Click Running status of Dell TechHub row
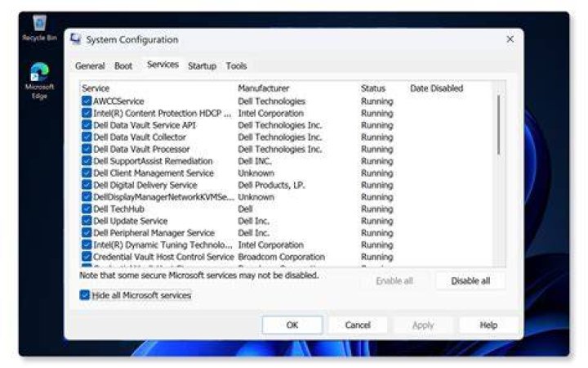This screenshot has width=588, height=368. click(x=376, y=209)
